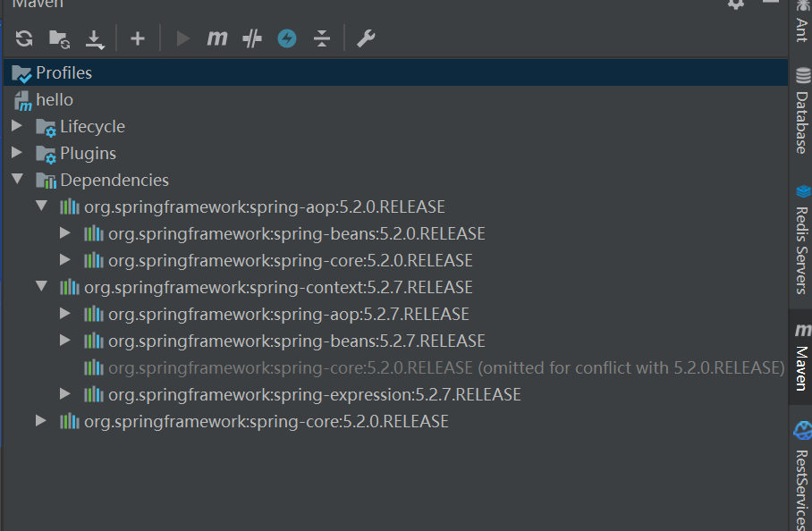Expand spring-beans:5.2.7.RELEASE dependency
The width and height of the screenshot is (812, 531).
[x=64, y=340]
